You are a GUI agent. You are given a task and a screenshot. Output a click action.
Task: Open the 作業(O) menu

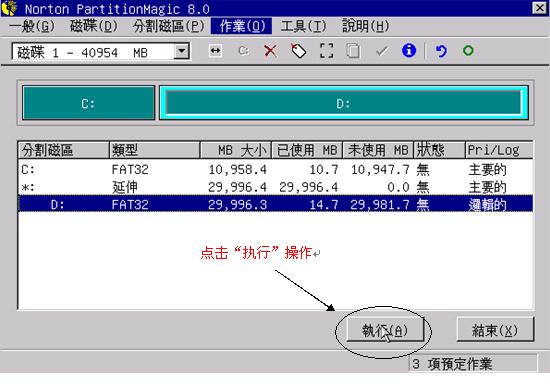click(x=241, y=26)
